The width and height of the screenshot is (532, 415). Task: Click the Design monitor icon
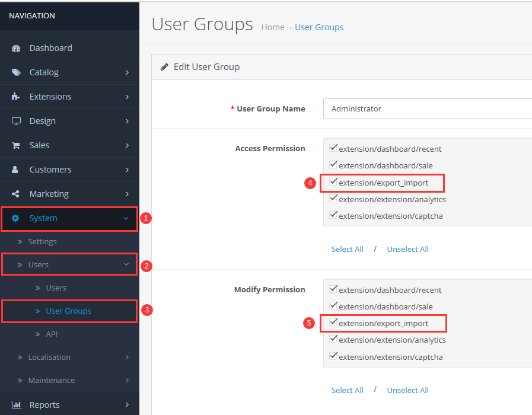16,121
